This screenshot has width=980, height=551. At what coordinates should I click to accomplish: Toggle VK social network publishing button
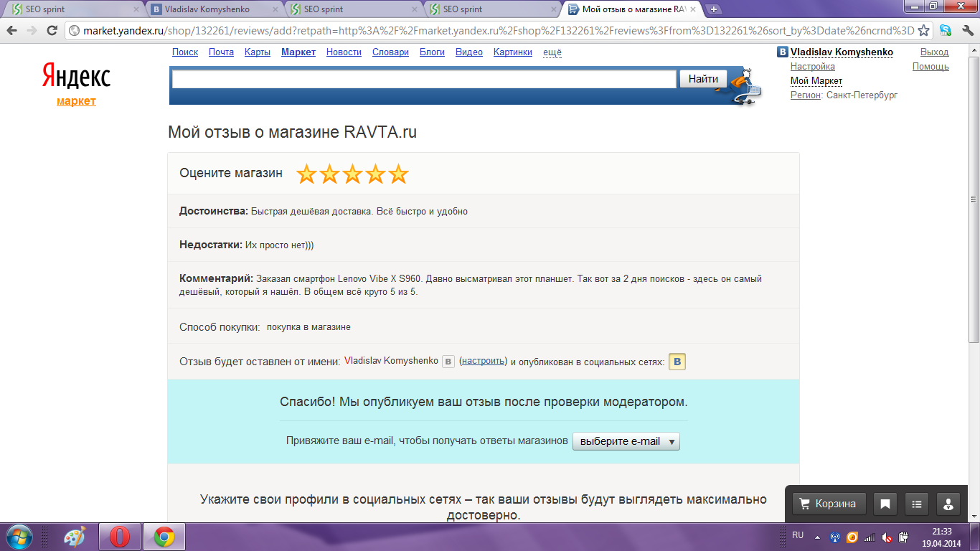coord(677,362)
